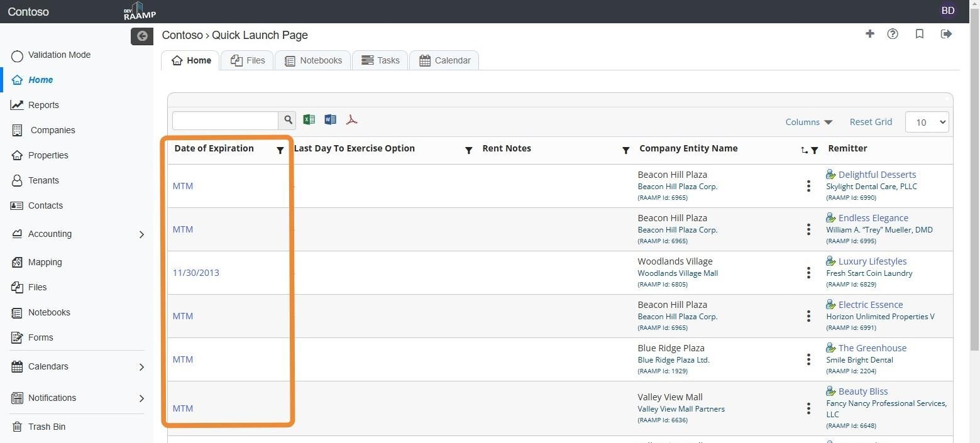Click the sign out icon
Viewport: 980px width, 443px height.
(946, 34)
